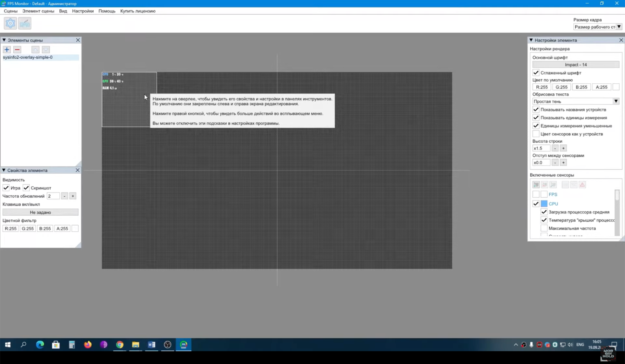Open File Explorer from taskbar
625x364 pixels.
(x=136, y=345)
